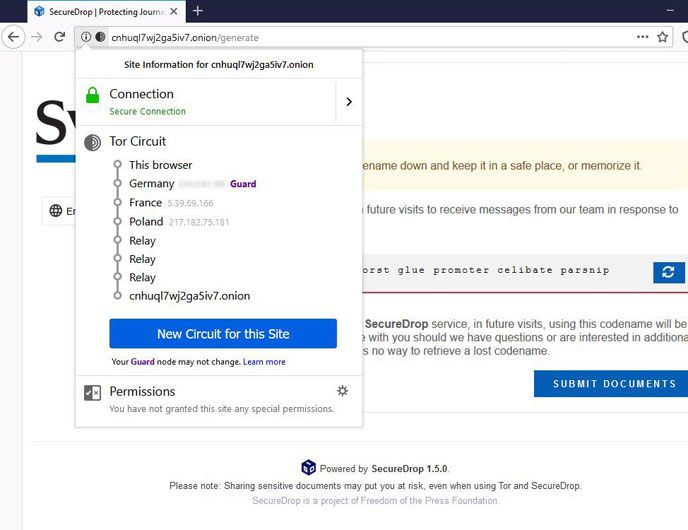This screenshot has height=530, width=688.
Task: Regenerate codename with the refresh icon
Action: [667, 272]
